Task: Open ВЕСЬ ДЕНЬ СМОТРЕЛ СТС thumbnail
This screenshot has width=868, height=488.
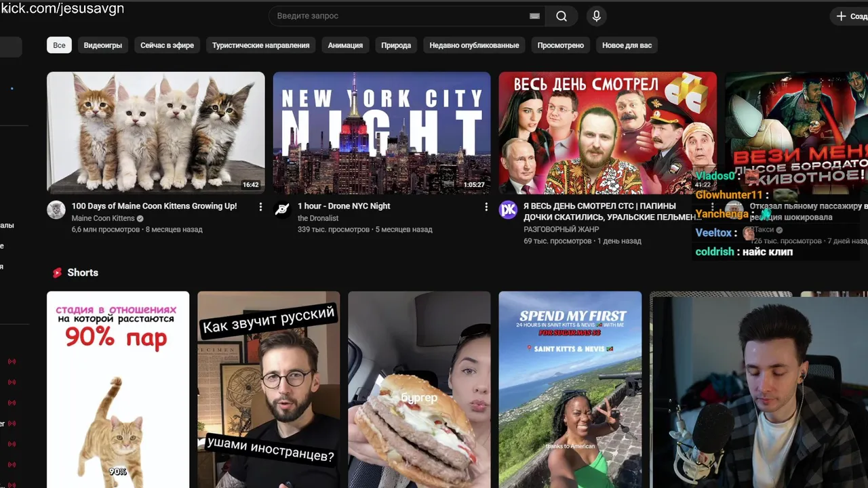Action: [608, 133]
